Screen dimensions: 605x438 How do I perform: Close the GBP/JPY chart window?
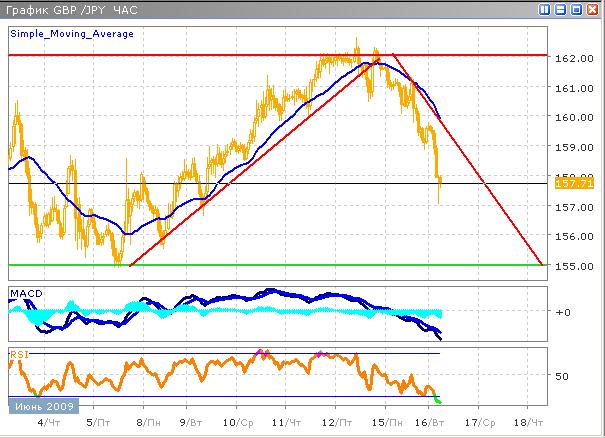pyautogui.click(x=593, y=9)
